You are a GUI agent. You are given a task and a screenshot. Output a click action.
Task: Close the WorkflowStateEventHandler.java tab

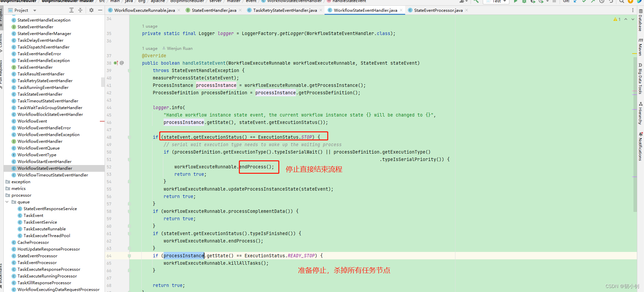click(x=401, y=10)
